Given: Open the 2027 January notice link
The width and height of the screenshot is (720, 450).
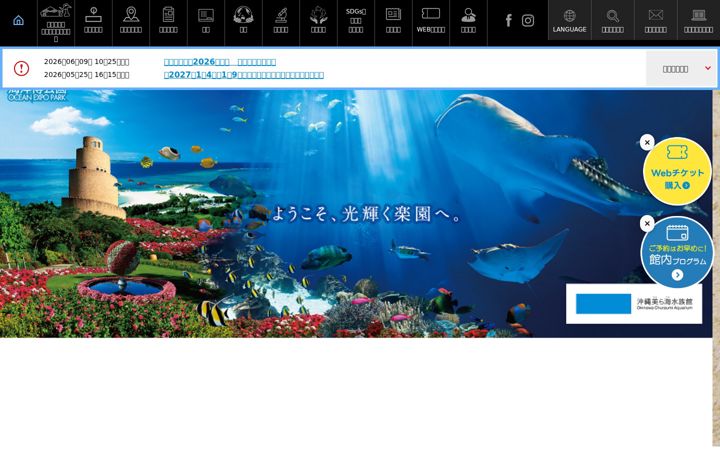Looking at the screenshot, I should (244, 75).
